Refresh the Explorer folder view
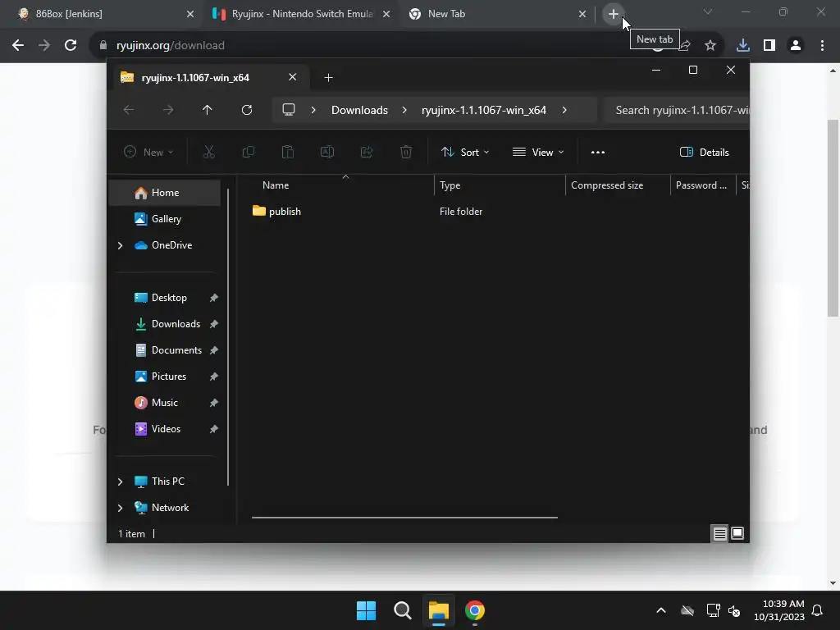The image size is (840, 630). 246,110
